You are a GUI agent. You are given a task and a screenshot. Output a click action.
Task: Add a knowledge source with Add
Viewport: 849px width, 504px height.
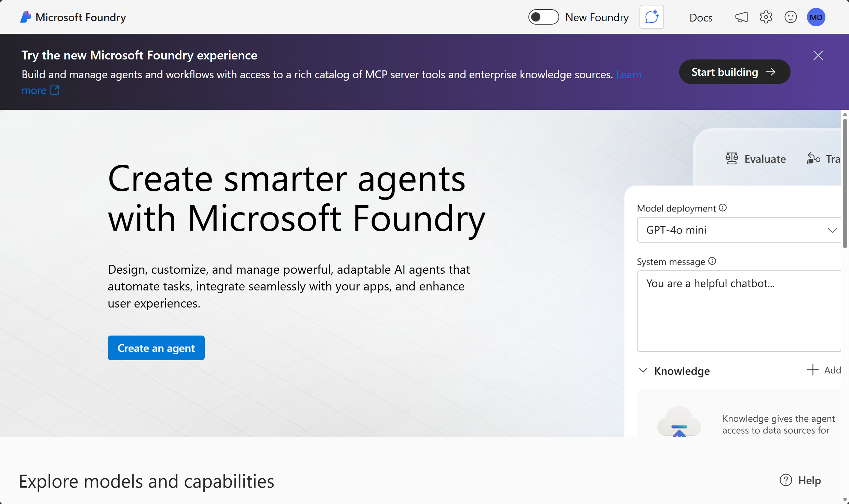point(824,370)
